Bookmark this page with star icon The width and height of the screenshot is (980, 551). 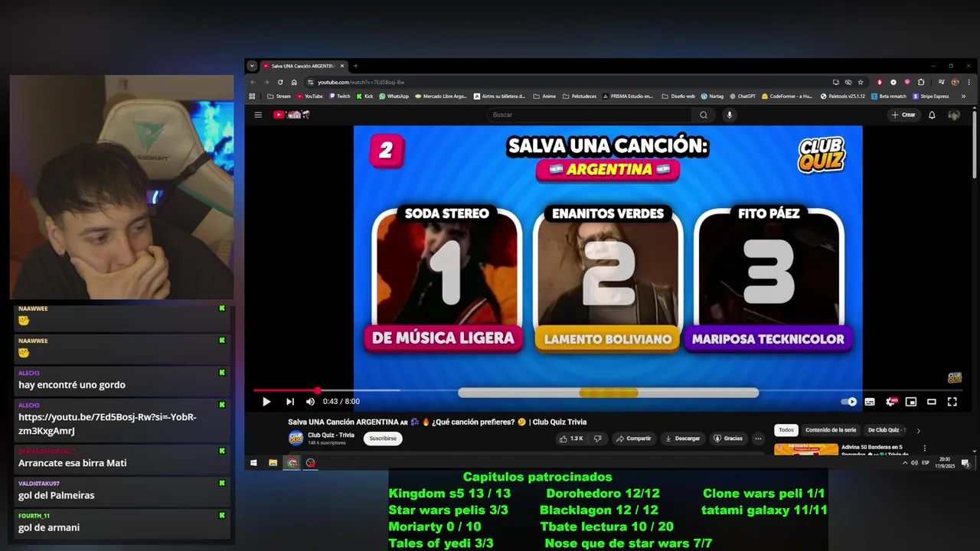tap(861, 82)
